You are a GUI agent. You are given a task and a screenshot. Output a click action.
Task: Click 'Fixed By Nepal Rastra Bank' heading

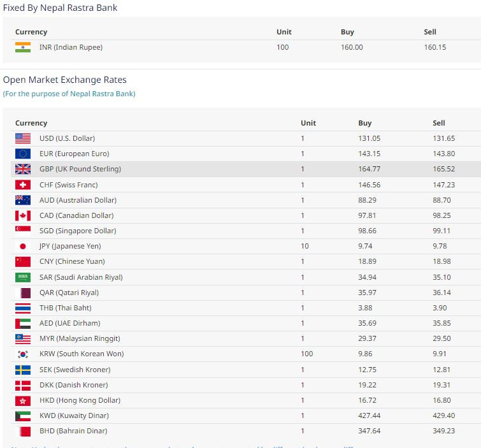(60, 8)
